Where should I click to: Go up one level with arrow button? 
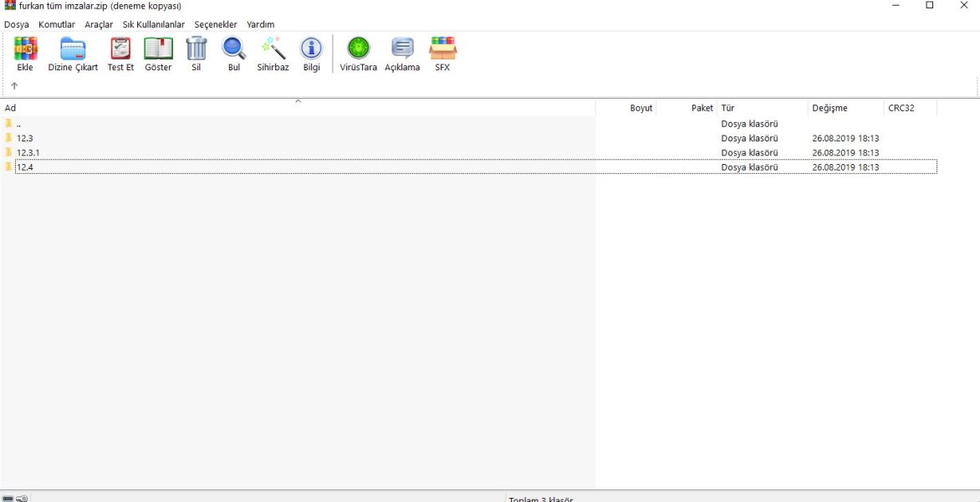pyautogui.click(x=14, y=85)
